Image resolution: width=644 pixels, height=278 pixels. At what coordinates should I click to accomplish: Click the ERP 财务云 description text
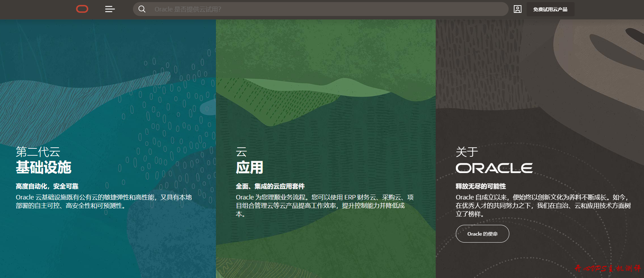pos(324,205)
